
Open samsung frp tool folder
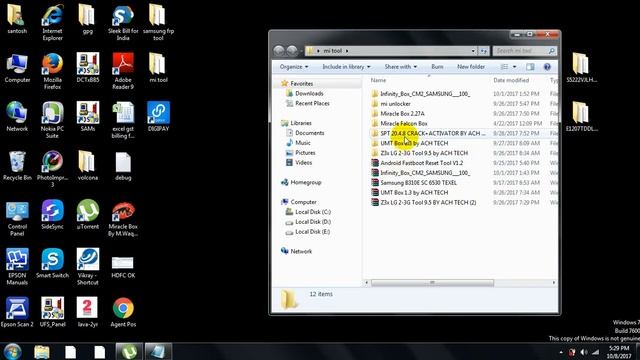pyautogui.click(x=158, y=22)
